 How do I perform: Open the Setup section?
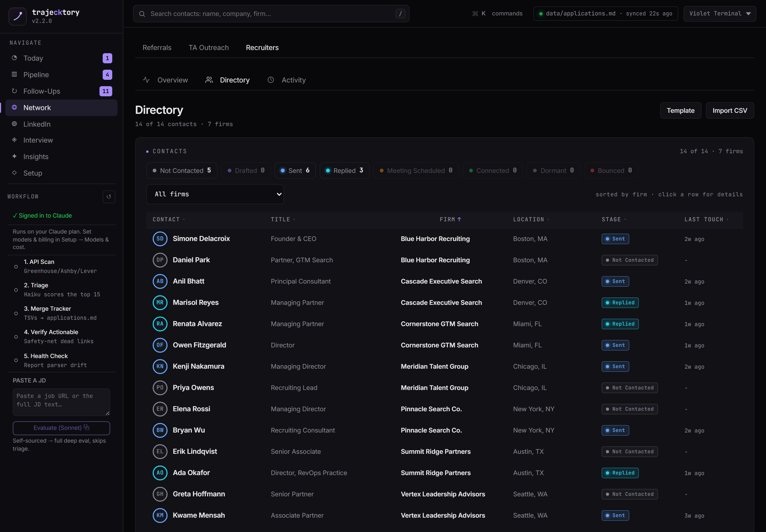tap(62, 173)
